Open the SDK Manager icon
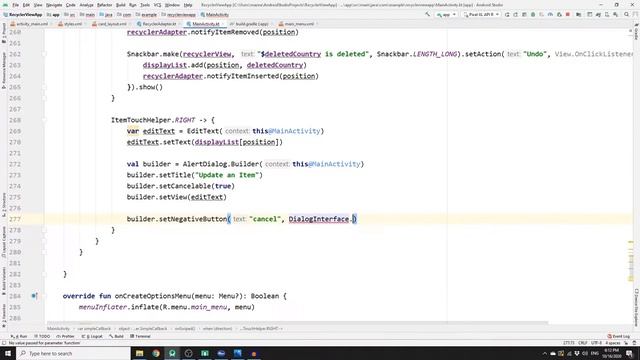 click(x=616, y=15)
